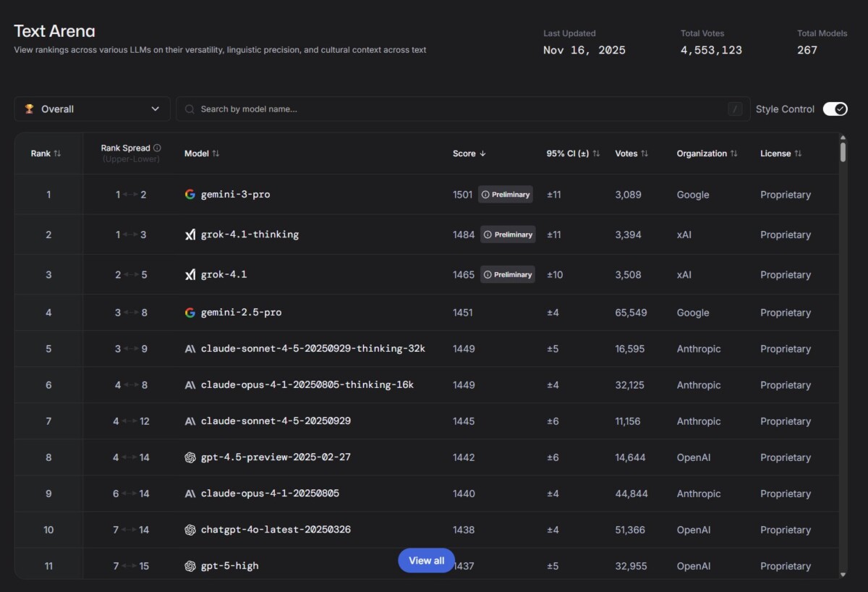Open the Overall category dropdown

click(x=93, y=109)
